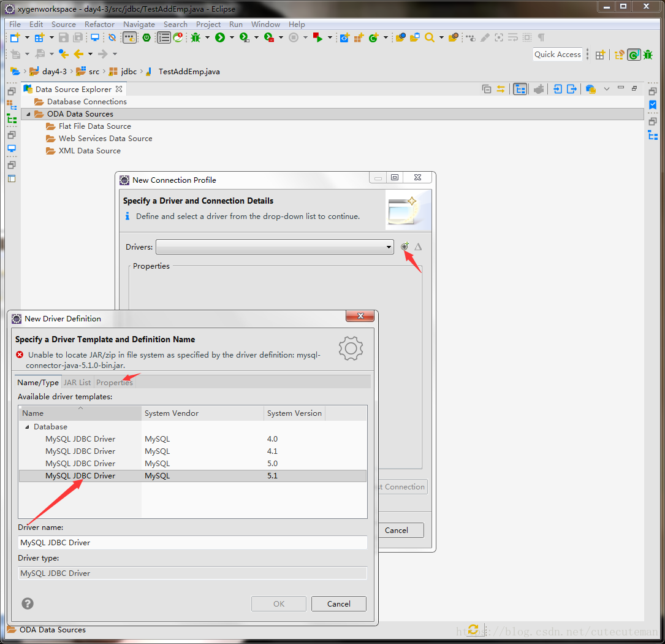Toggle Link with Editor in Data Source Explorer
The height and width of the screenshot is (644, 665).
(x=501, y=89)
